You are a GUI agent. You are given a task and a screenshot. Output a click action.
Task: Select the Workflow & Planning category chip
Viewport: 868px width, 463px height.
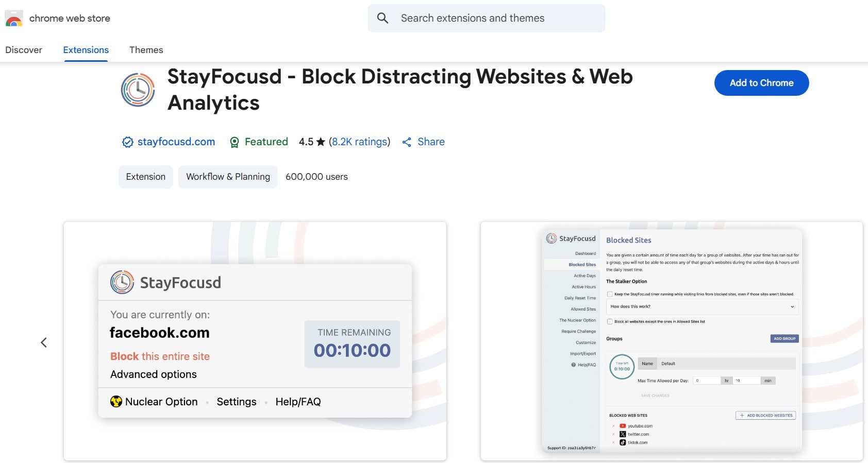click(228, 177)
